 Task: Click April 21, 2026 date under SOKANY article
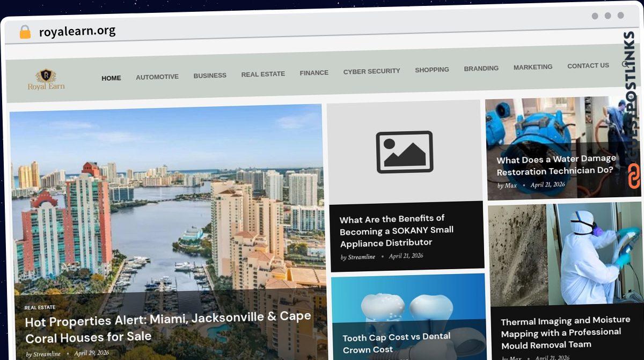click(x=406, y=256)
